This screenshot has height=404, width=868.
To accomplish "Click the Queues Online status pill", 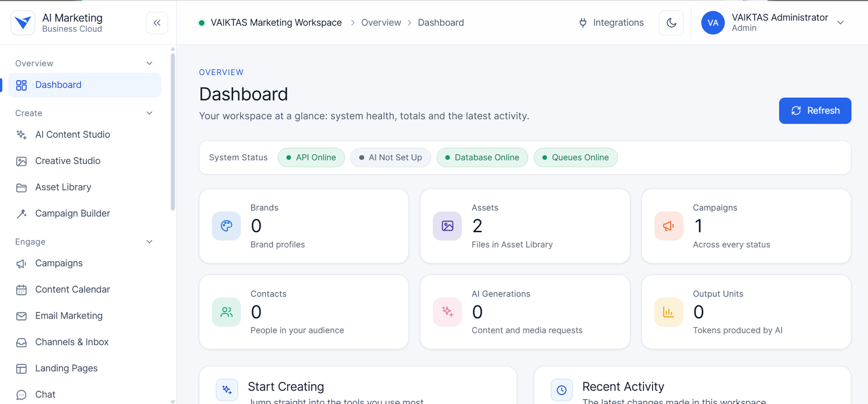I will (x=576, y=157).
